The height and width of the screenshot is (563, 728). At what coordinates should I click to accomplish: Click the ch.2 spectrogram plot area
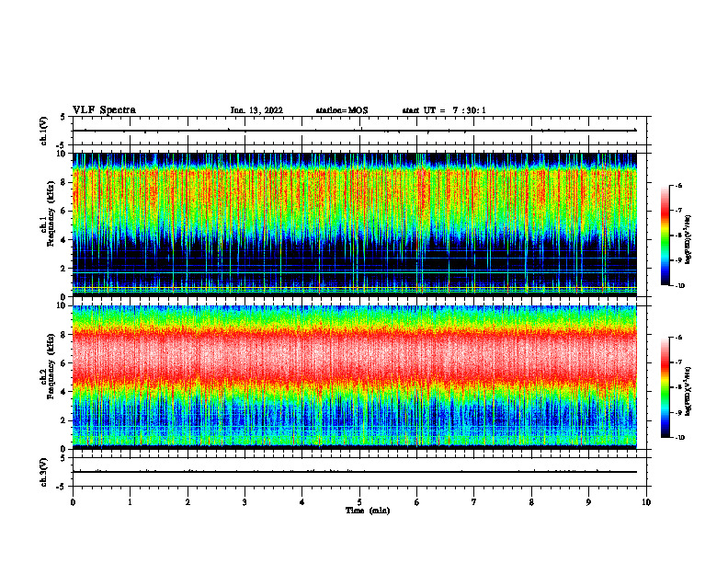[x=355, y=376]
